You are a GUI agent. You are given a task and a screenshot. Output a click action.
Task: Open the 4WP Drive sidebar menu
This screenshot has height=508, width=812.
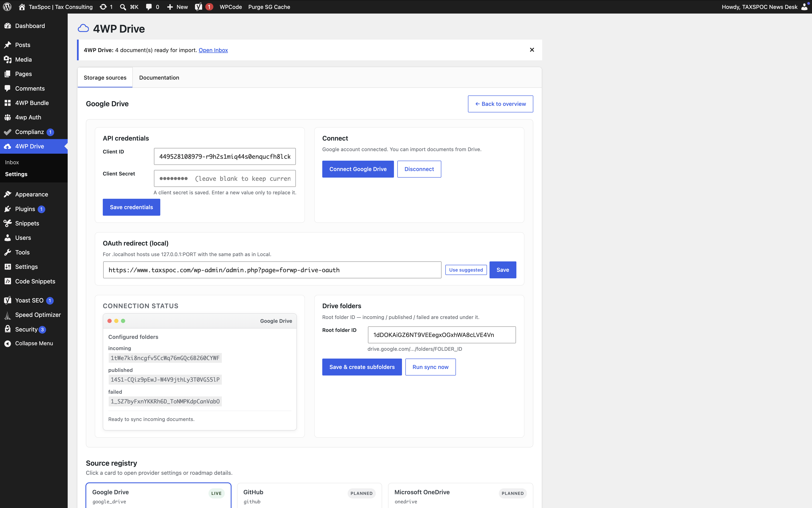(x=34, y=146)
